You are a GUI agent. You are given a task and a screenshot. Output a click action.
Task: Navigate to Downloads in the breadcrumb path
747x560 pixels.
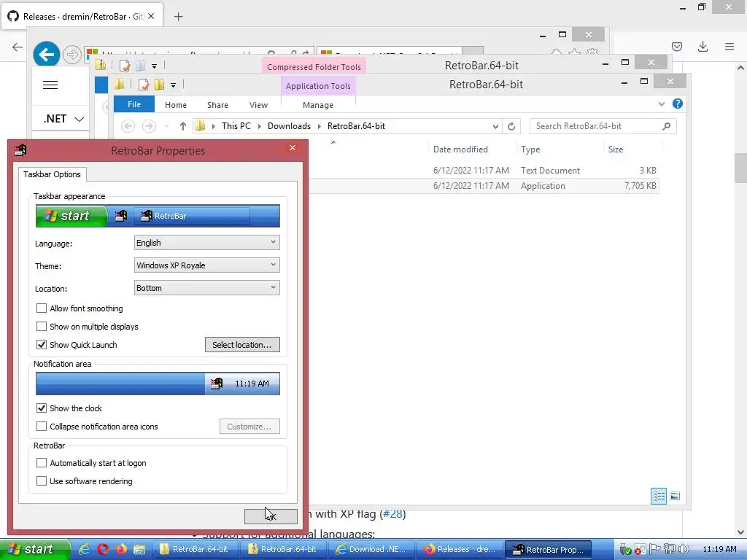[x=289, y=126]
